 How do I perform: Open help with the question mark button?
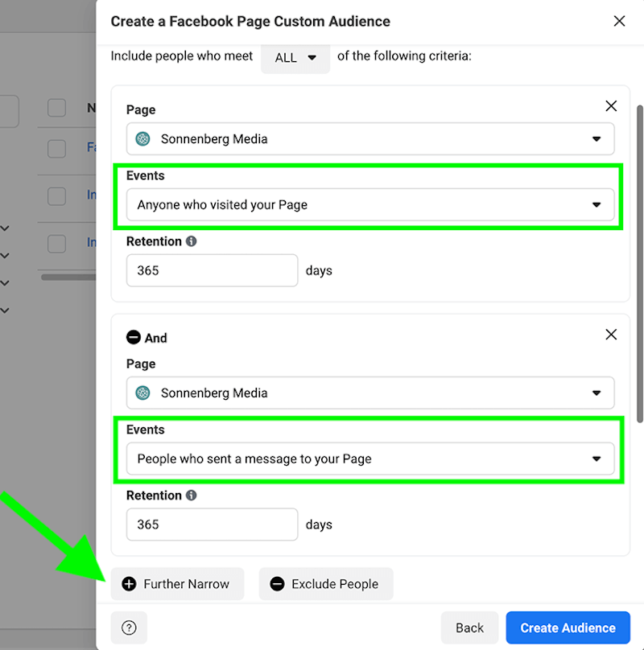129,627
